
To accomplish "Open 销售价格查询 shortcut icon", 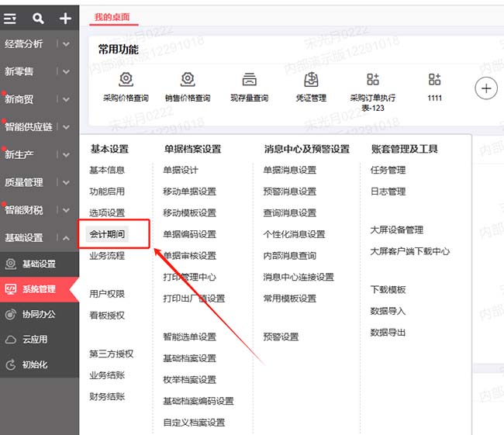I will [187, 80].
